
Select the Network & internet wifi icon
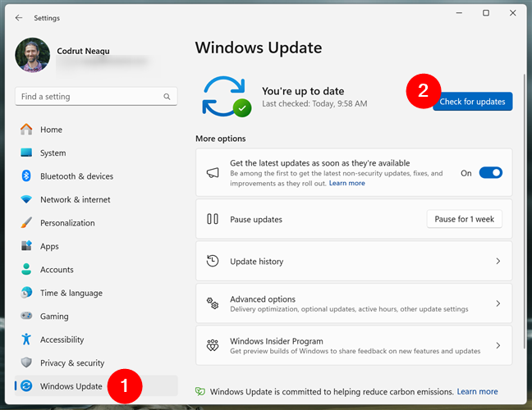click(x=26, y=199)
